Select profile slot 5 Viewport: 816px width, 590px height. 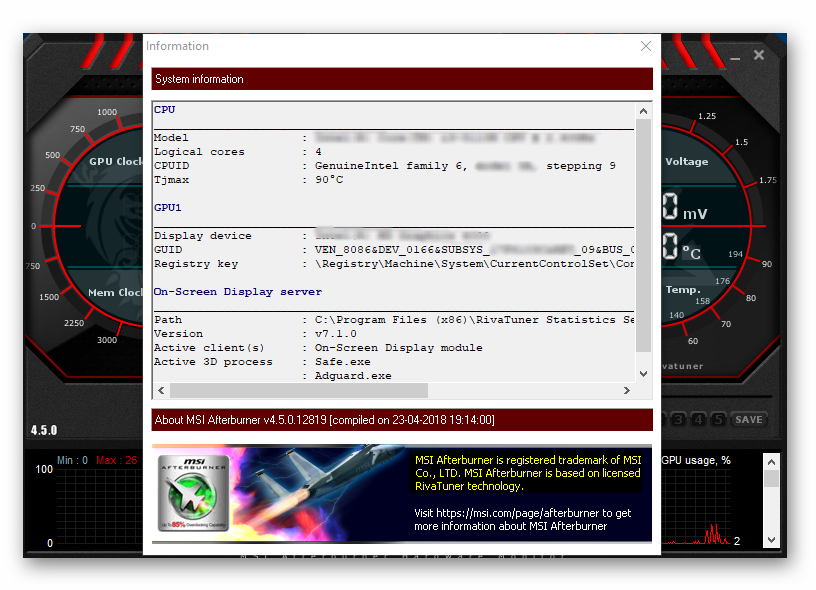click(x=717, y=420)
